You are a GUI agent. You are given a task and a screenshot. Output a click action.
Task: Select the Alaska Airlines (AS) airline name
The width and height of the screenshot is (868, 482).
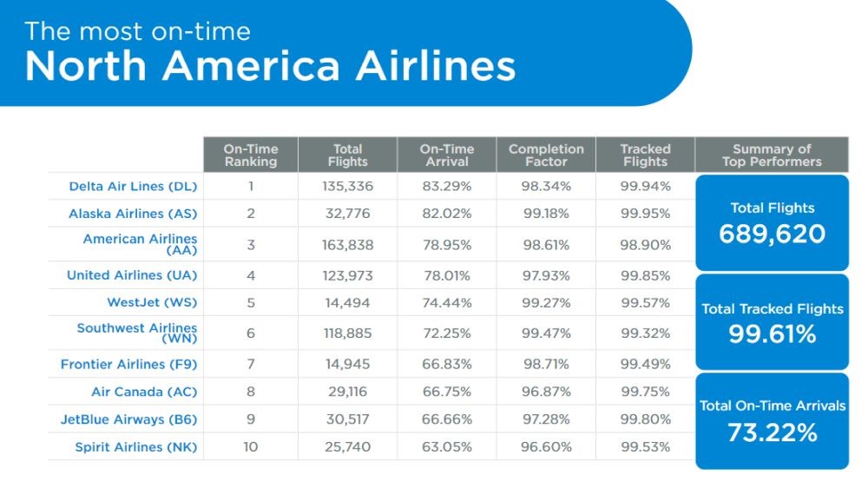133,214
